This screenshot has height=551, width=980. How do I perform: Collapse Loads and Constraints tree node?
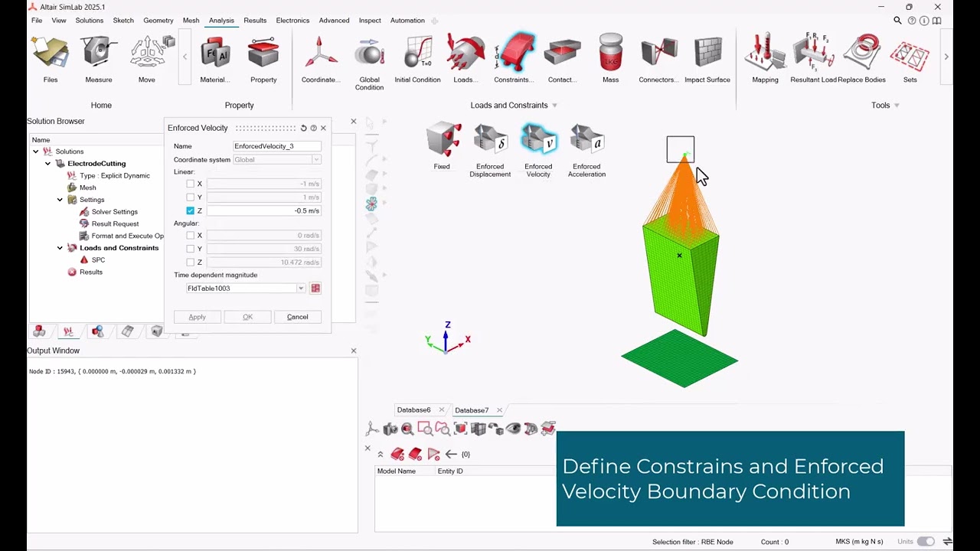click(x=60, y=248)
